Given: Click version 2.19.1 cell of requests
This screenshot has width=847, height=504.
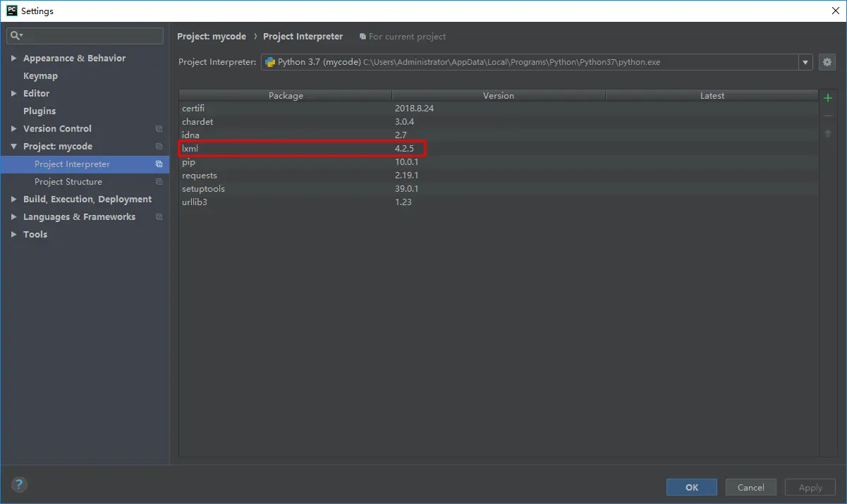Looking at the screenshot, I should click(x=407, y=176).
